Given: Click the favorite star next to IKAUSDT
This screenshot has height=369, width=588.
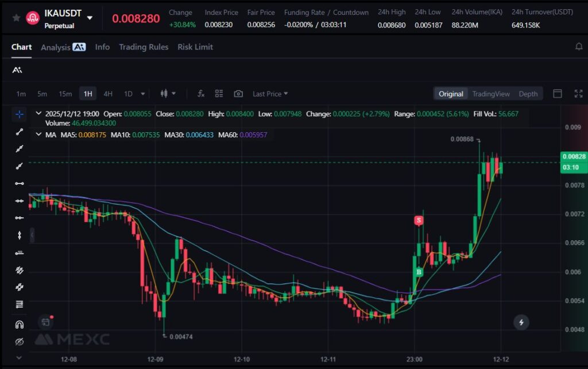Looking at the screenshot, I should (16, 18).
